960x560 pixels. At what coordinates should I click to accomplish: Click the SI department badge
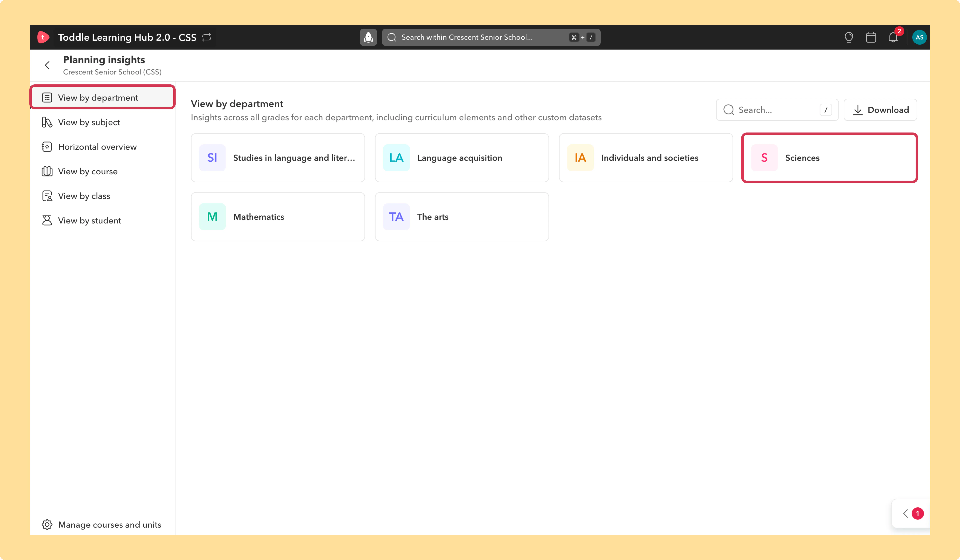pyautogui.click(x=212, y=158)
